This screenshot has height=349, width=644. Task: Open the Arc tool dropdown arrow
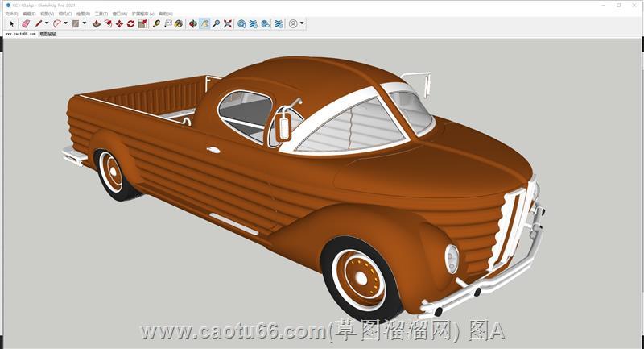click(65, 23)
